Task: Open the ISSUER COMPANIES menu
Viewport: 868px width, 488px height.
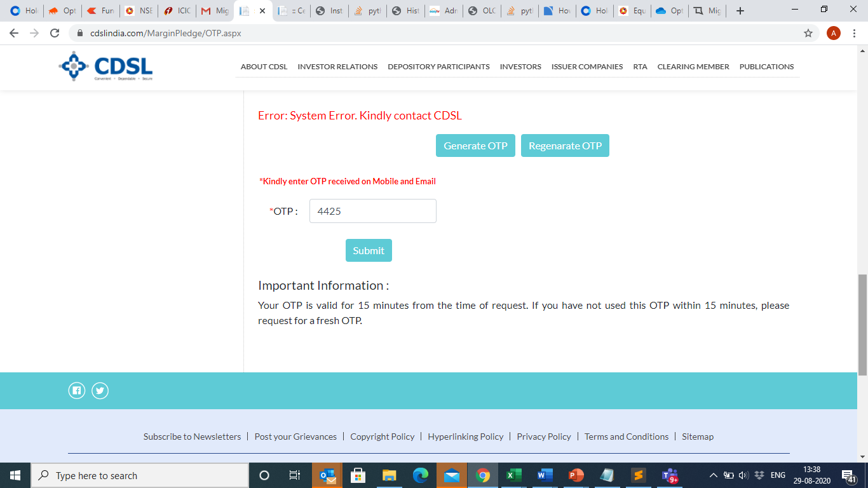Action: point(587,67)
